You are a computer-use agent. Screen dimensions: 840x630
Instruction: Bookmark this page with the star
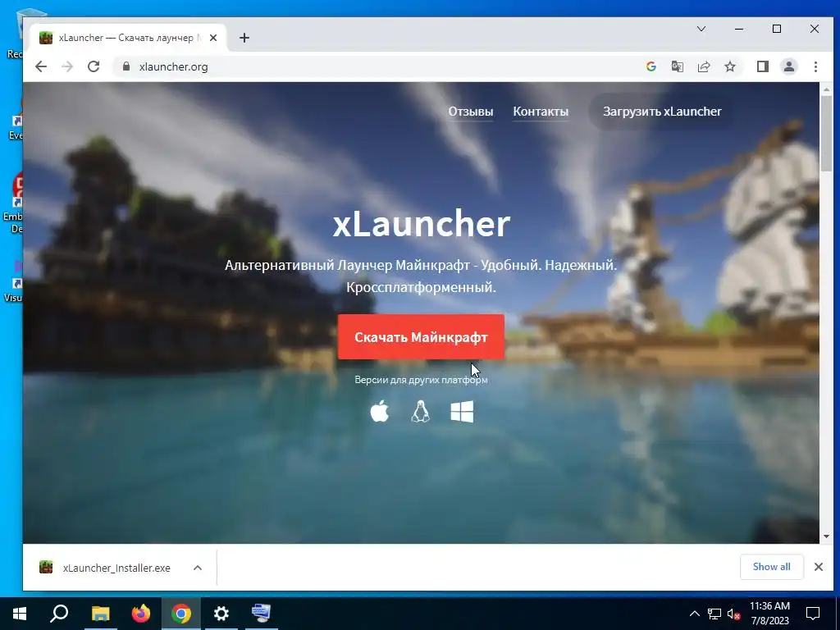pos(729,66)
